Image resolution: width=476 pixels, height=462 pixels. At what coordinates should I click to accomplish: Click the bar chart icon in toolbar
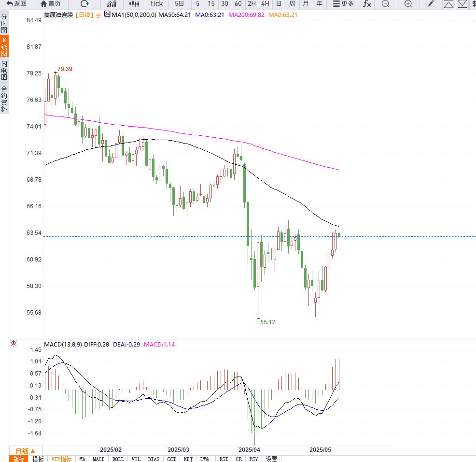point(112,4)
